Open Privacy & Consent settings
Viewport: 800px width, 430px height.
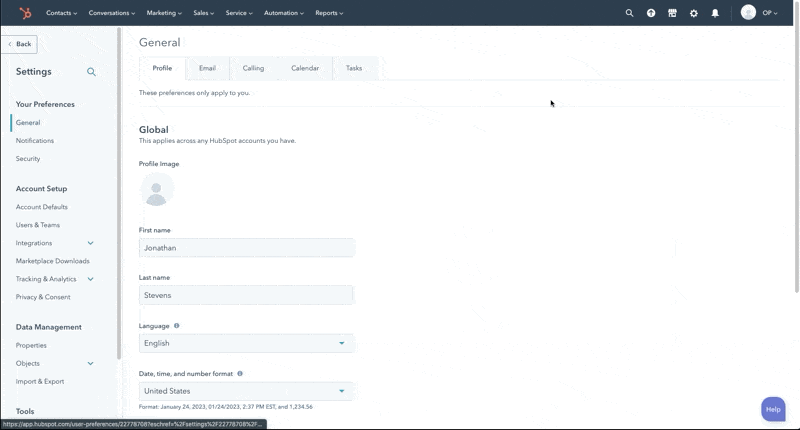(43, 297)
